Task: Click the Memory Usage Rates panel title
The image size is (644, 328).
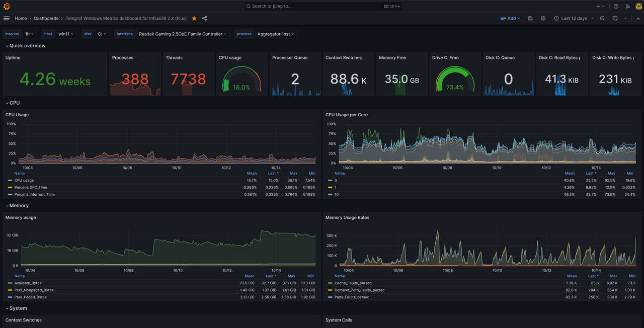Action: [347, 218]
